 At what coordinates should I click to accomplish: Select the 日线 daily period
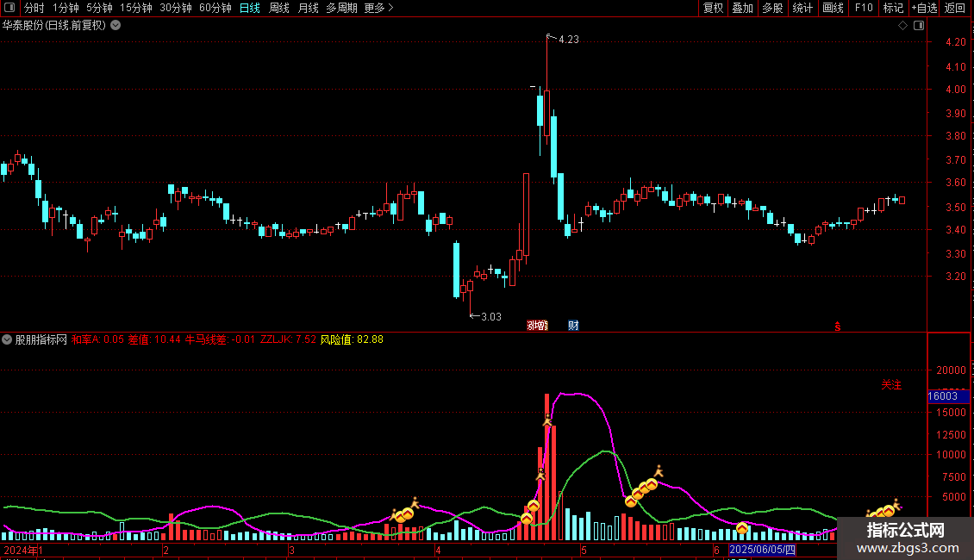250,8
